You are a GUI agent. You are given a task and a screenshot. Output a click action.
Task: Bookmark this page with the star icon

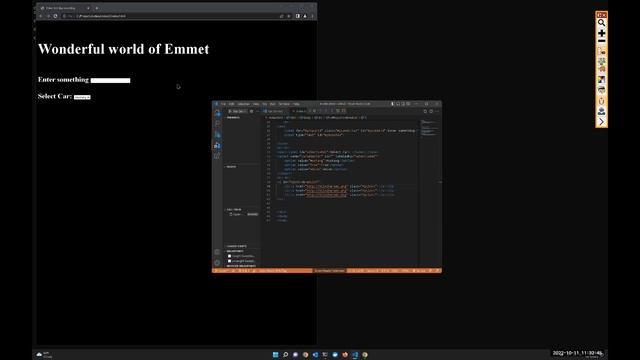pos(289,16)
